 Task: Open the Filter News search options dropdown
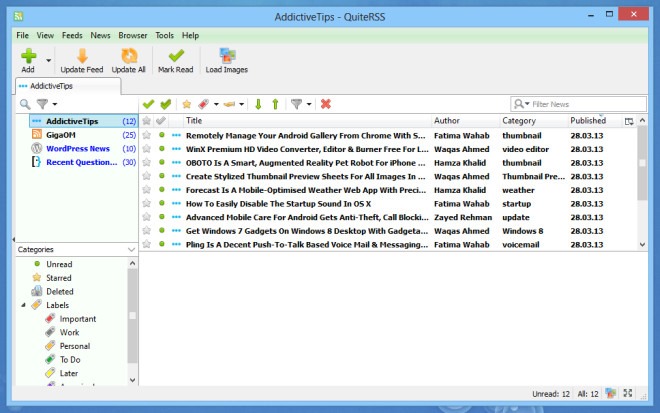coord(521,104)
